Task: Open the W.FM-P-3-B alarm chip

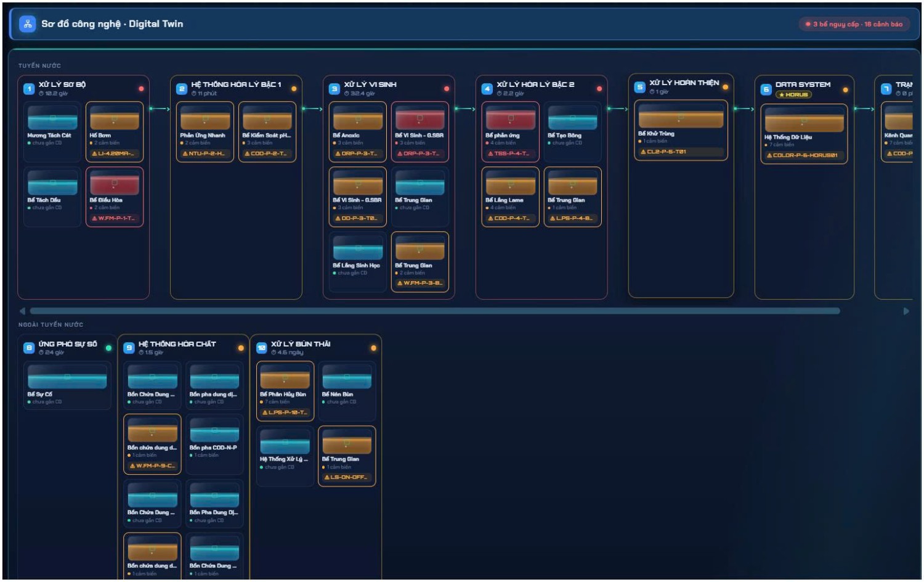Action: (420, 283)
